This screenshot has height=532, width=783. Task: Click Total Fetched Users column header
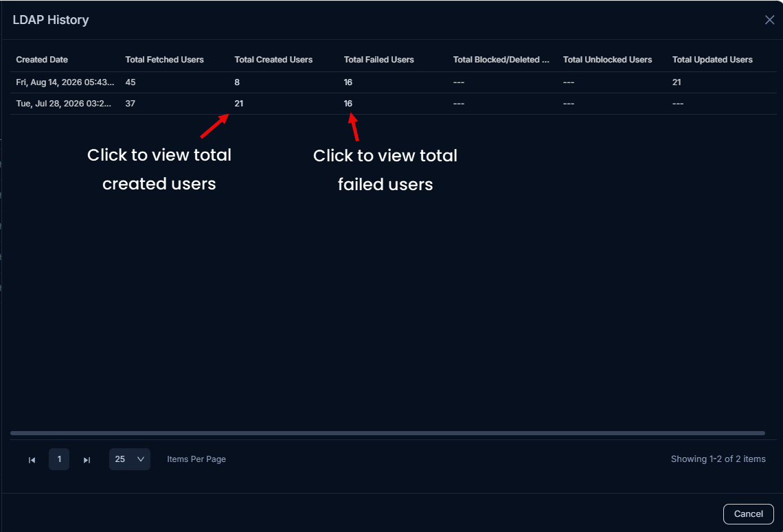tap(164, 60)
